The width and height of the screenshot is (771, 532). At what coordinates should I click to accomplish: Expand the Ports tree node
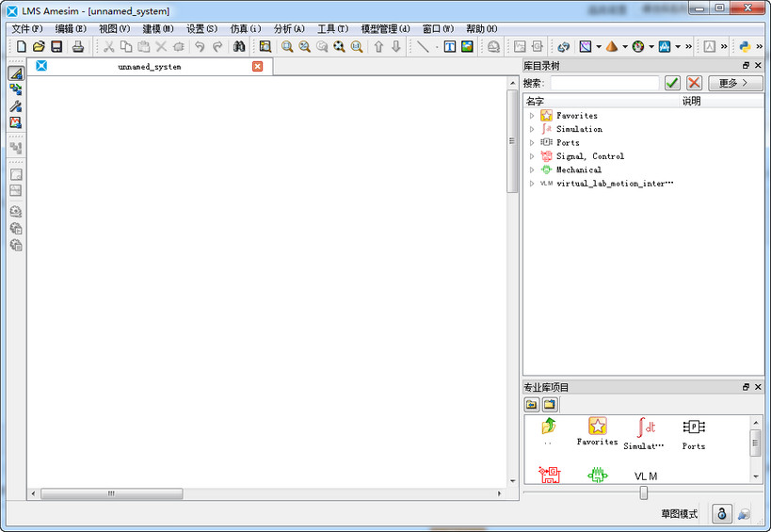point(532,142)
